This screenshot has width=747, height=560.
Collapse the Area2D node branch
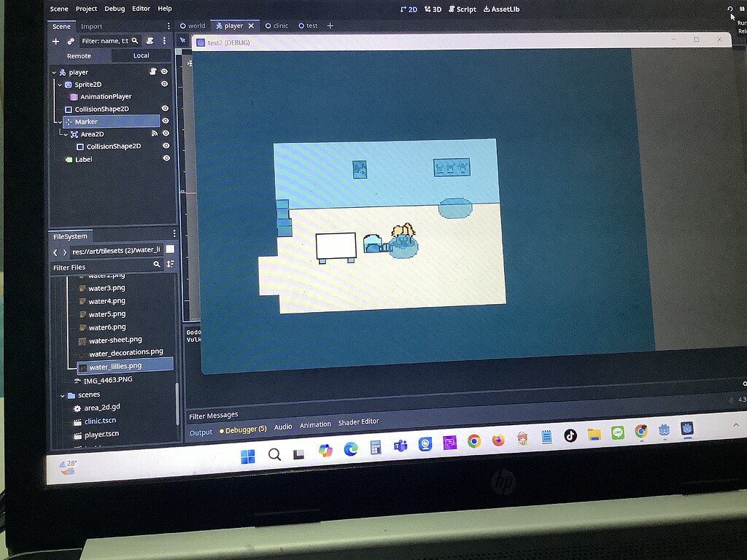pos(66,133)
